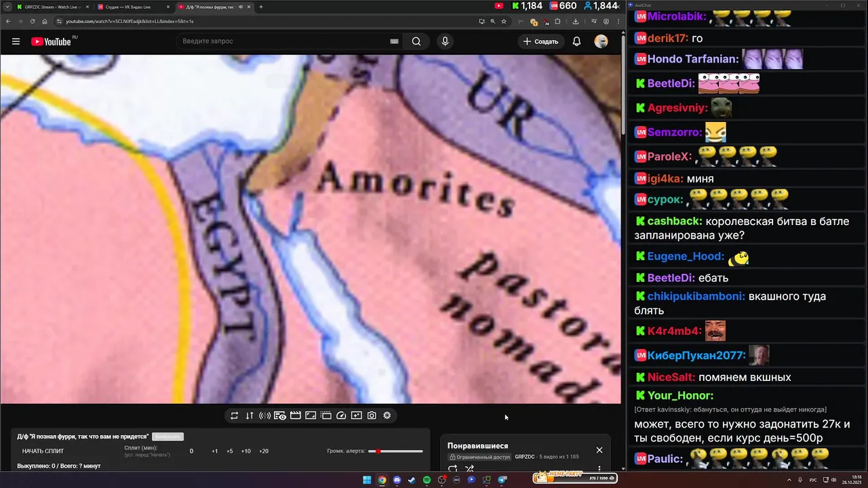The height and width of the screenshot is (488, 868).
Task: Click the НАЧАТЬ СПЛИТ button
Action: click(x=43, y=451)
